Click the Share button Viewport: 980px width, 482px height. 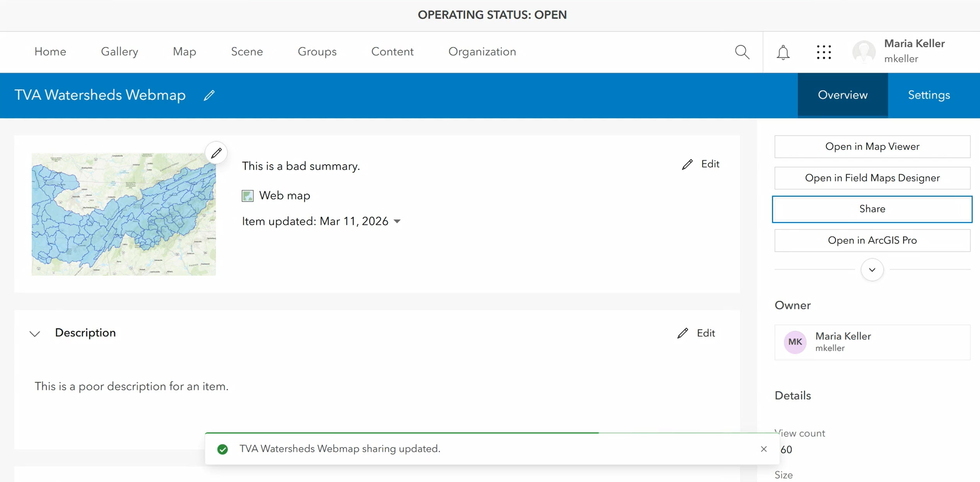(x=872, y=209)
